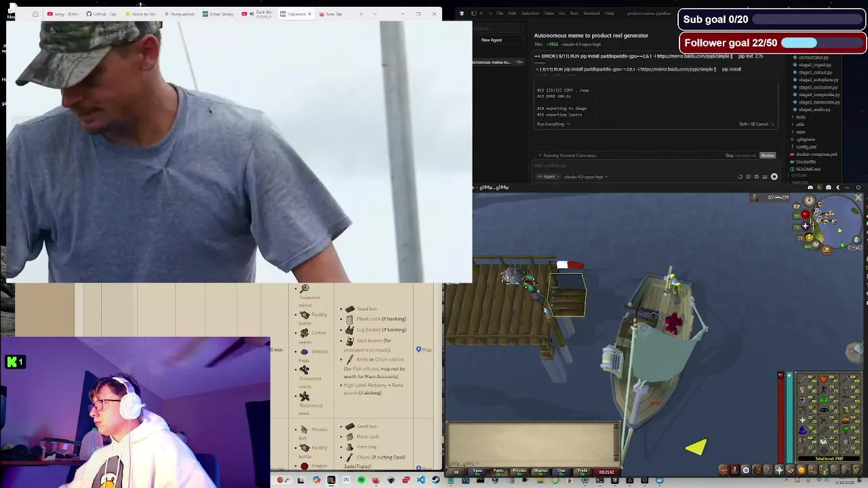This screenshot has width=868, height=488.
Task: Expand the tests folder in explorer
Action: point(801,117)
